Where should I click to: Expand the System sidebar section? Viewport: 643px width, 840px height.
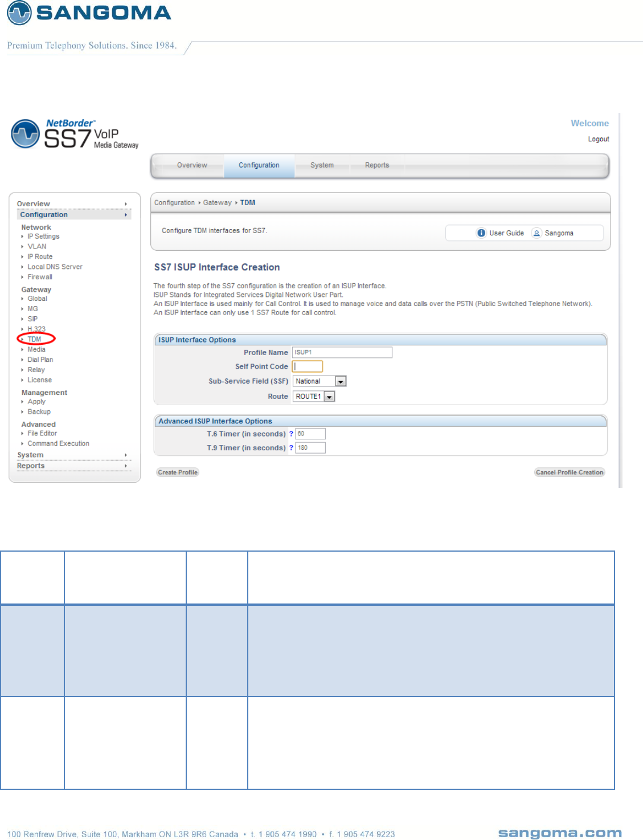point(73,455)
